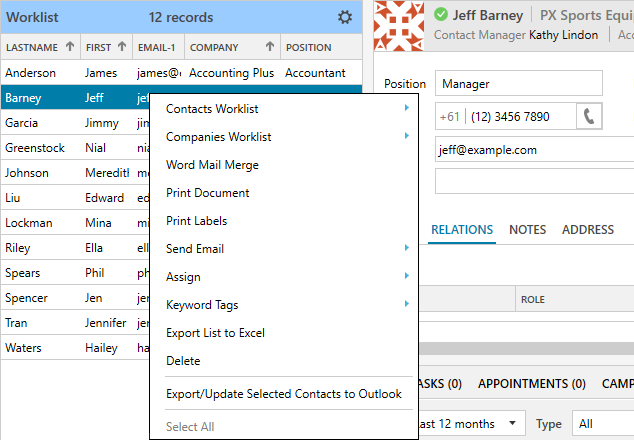Click the phone dial icon

click(590, 116)
